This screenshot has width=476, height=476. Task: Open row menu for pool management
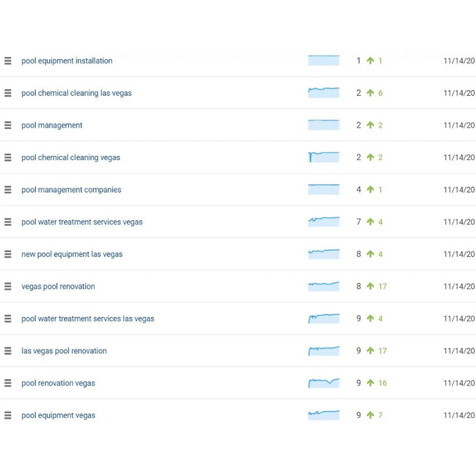click(8, 125)
